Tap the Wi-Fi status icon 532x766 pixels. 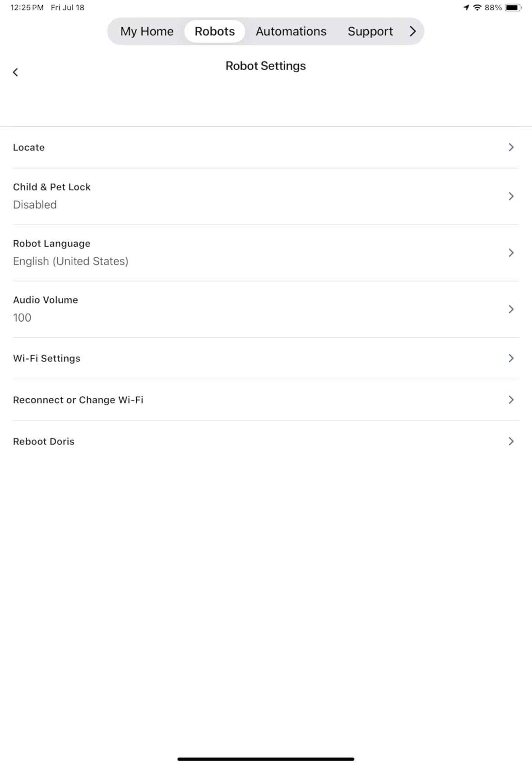477,7
